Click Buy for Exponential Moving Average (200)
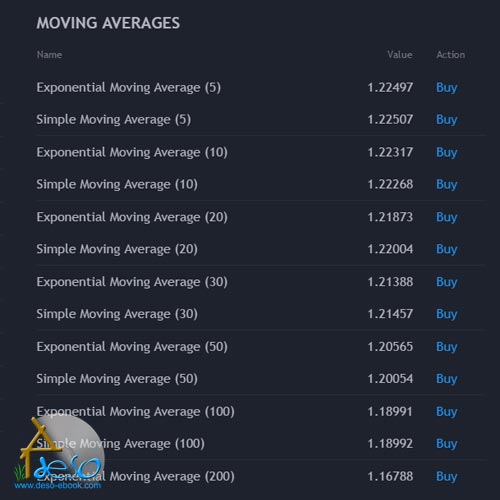500x500 pixels. coord(446,476)
